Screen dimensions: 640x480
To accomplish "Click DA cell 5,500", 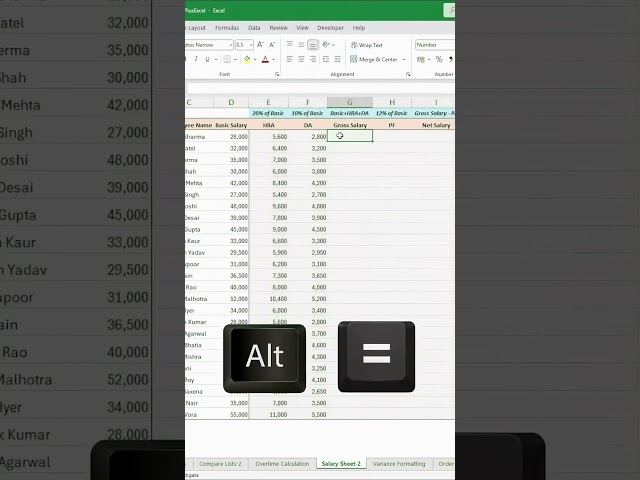I will (308, 415).
